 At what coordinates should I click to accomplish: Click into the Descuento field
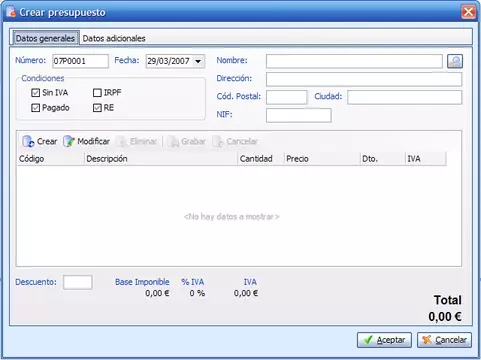[78, 282]
